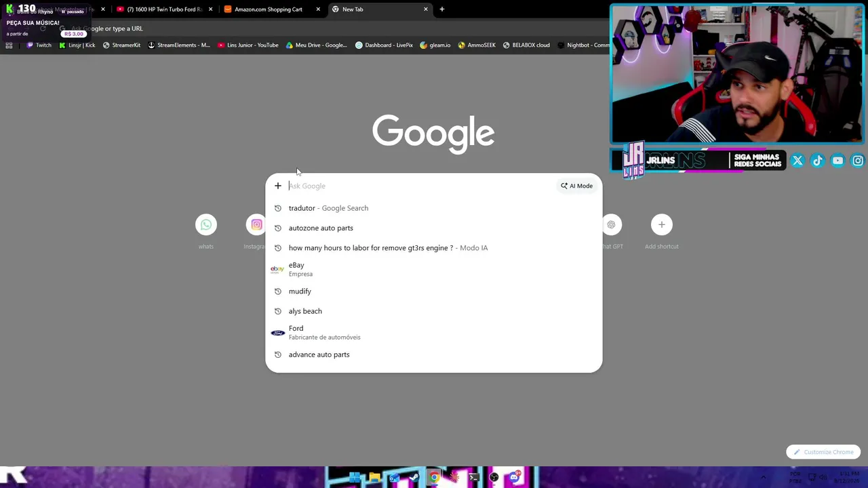This screenshot has width=868, height=488.
Task: Open the Nightbot bookmark
Action: coord(583,45)
